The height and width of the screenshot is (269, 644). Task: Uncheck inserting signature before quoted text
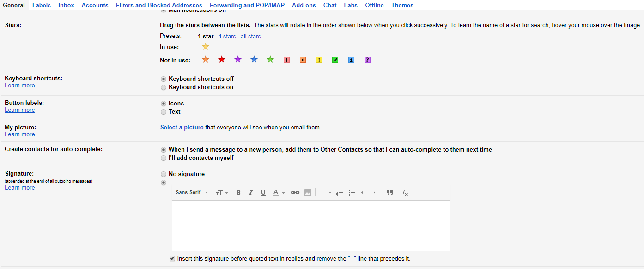pyautogui.click(x=172, y=258)
